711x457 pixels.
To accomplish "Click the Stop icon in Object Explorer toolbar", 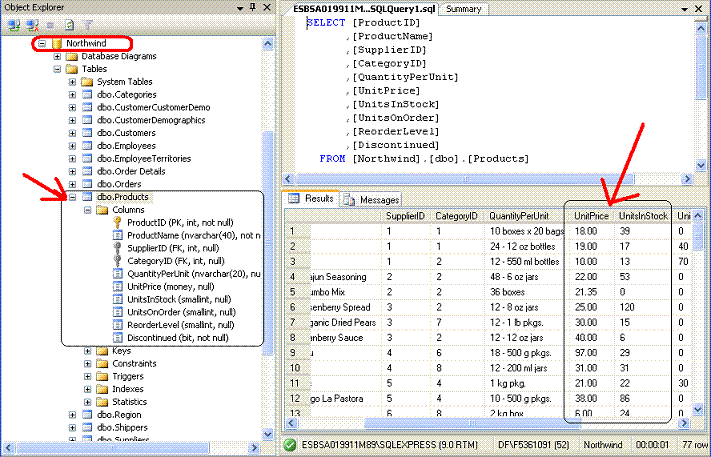I will coord(51,25).
